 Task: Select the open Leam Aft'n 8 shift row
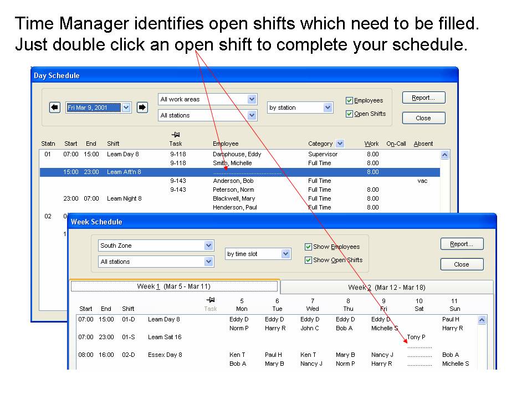tap(239, 172)
